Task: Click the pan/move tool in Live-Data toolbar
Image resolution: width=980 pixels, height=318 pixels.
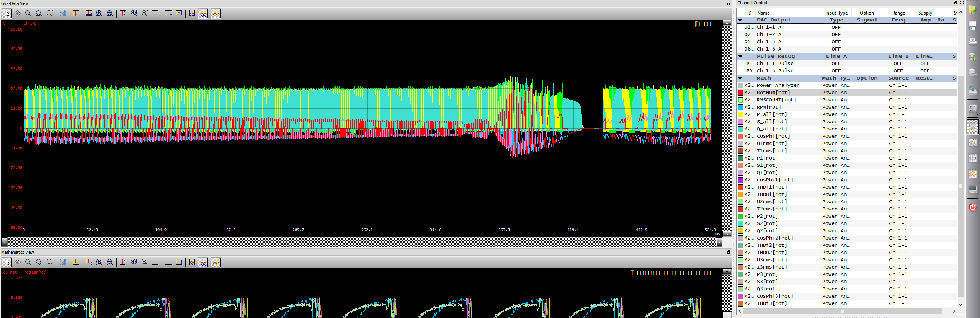Action: pos(18,14)
